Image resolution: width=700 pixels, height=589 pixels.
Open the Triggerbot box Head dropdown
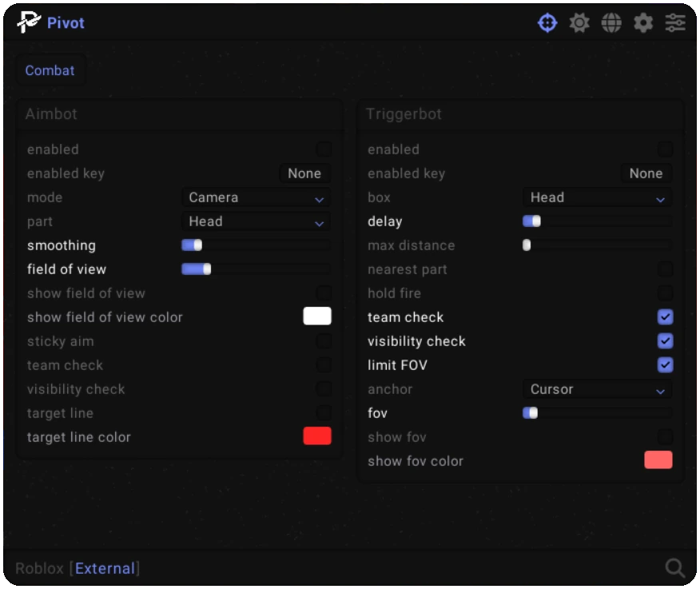tap(598, 197)
